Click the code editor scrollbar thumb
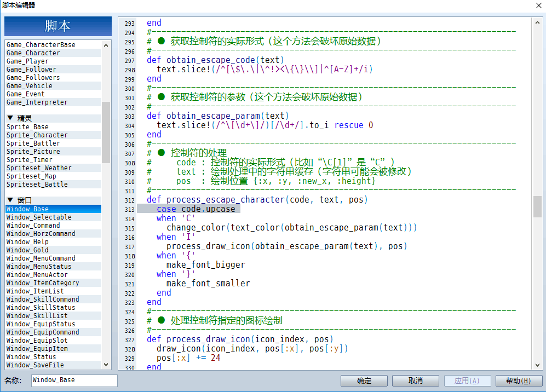The width and height of the screenshot is (546, 392). pos(537,207)
